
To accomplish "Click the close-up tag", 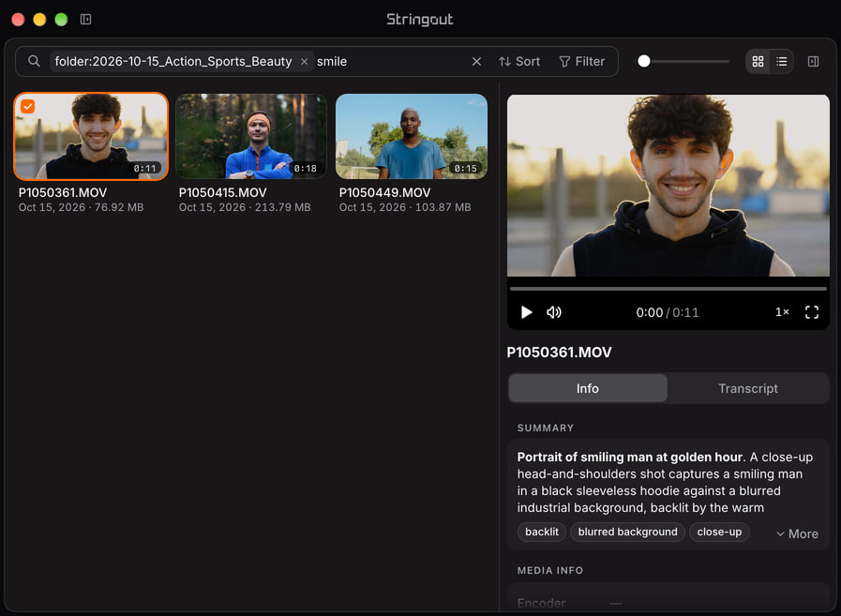I will point(719,532).
